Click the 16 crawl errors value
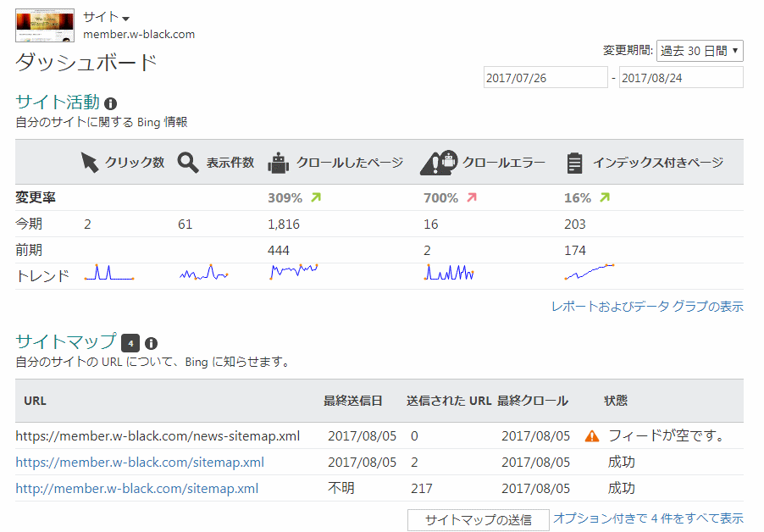 [431, 224]
